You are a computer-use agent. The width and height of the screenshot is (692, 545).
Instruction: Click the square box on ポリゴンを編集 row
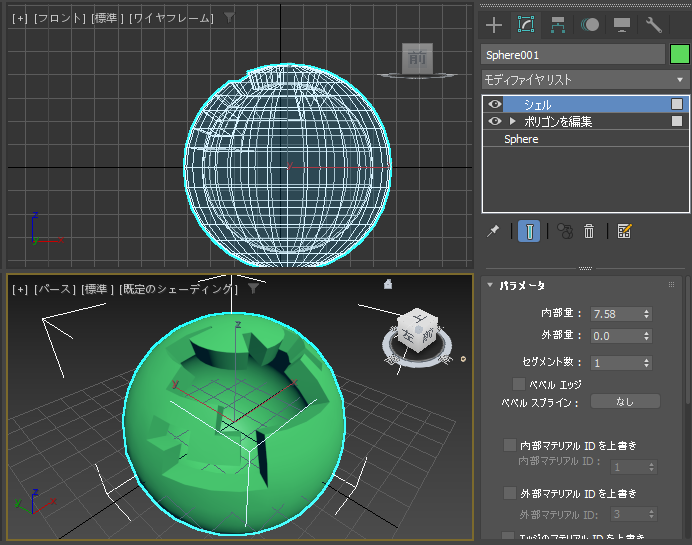pyautogui.click(x=677, y=121)
